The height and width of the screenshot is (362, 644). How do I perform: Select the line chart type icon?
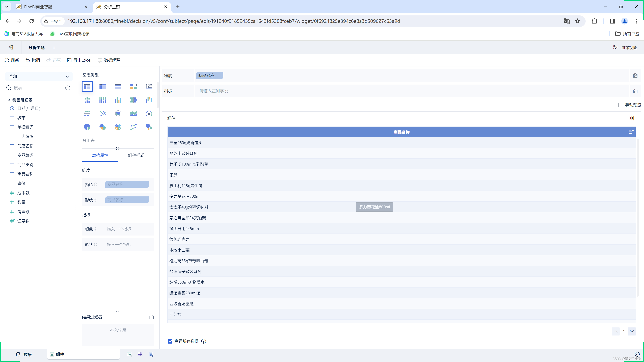(x=102, y=114)
